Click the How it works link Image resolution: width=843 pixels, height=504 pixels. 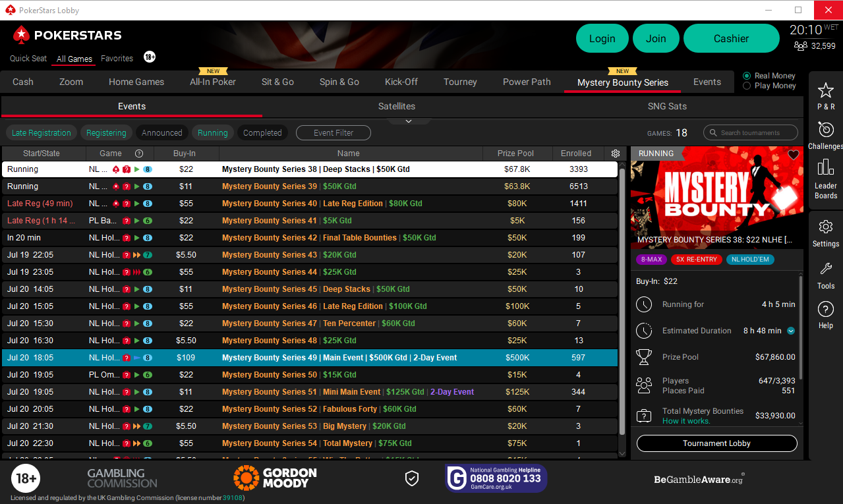click(686, 420)
